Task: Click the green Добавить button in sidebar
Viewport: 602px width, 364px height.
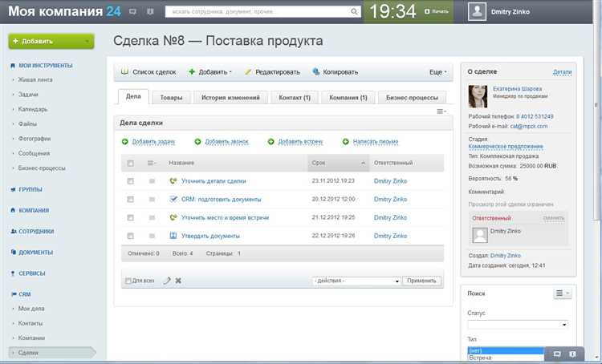Action: click(x=51, y=41)
